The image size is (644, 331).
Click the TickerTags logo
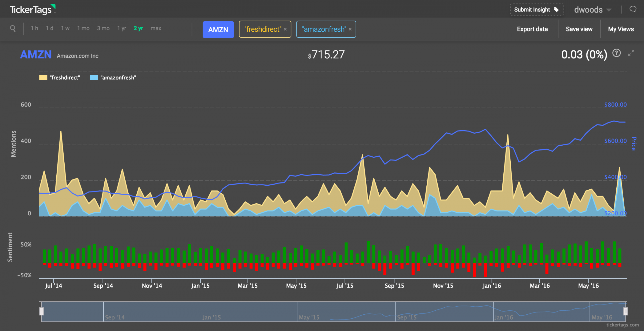(32, 10)
